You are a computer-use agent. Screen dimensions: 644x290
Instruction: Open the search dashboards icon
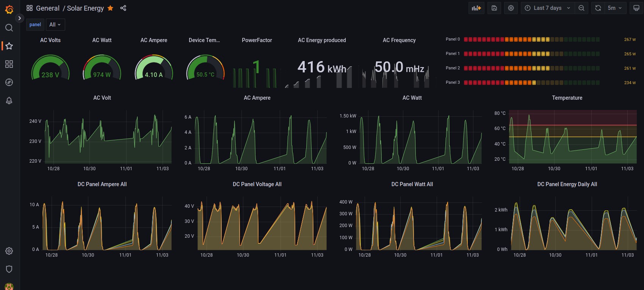click(9, 28)
